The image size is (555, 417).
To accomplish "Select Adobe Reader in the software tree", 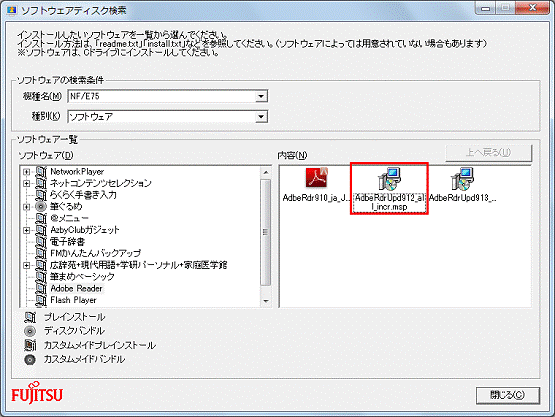I will click(76, 289).
